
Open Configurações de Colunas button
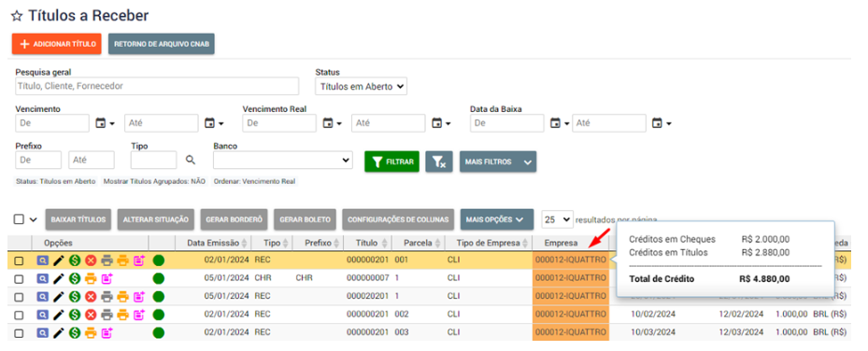[398, 219]
